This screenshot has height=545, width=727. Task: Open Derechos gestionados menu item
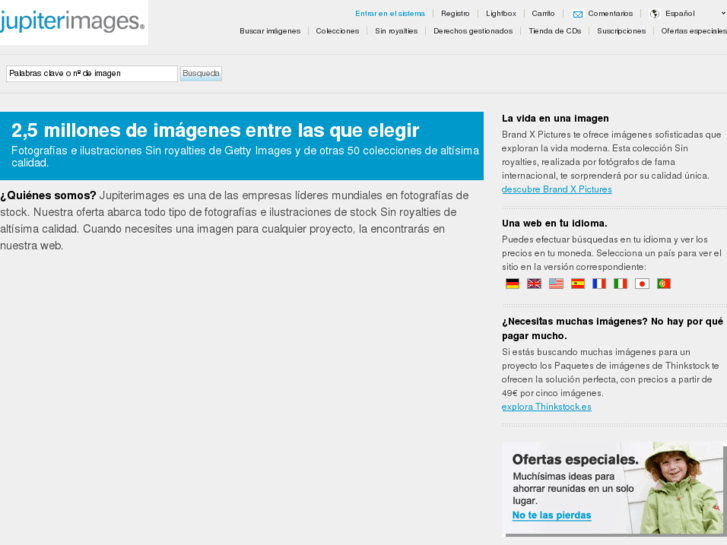pos(473,31)
